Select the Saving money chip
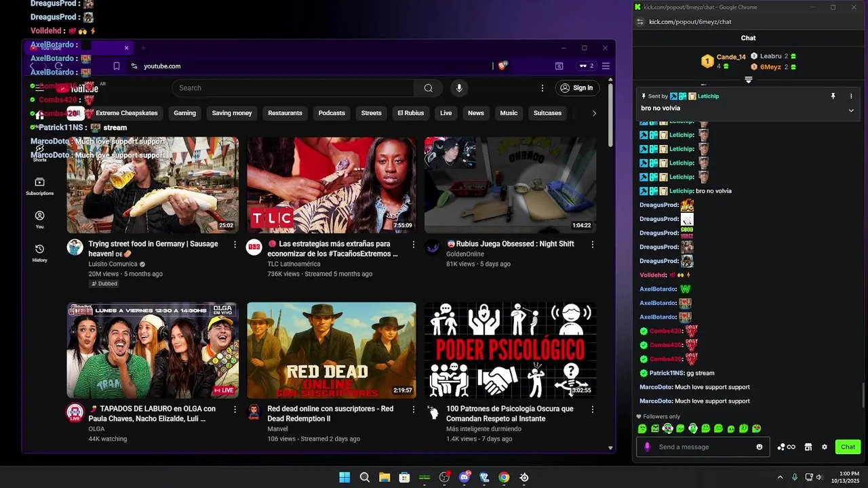The width and height of the screenshot is (868, 488). (232, 113)
